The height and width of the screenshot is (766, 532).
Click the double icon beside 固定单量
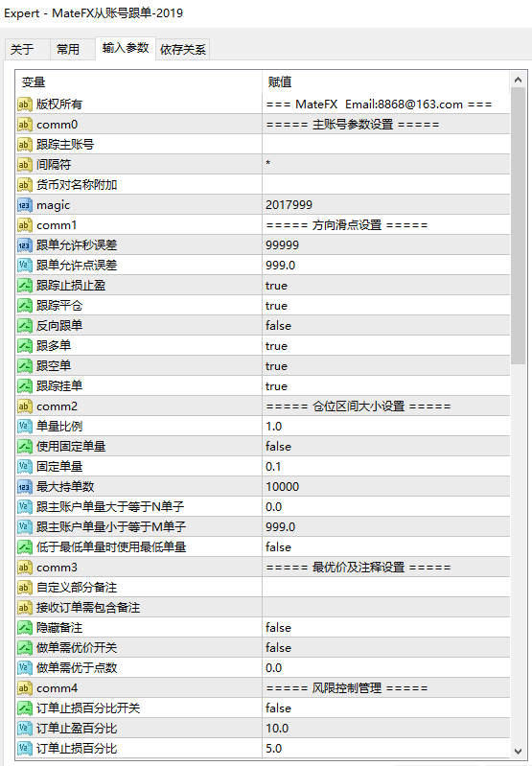pos(24,467)
